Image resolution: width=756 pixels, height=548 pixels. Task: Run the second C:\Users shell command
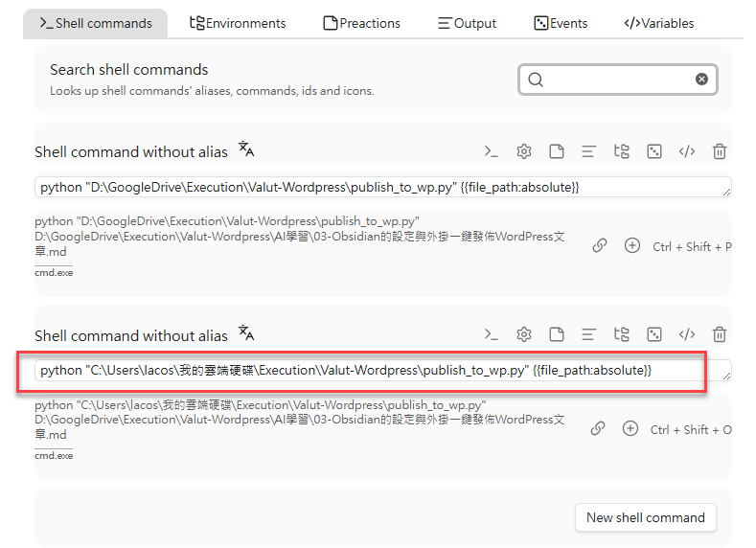[x=492, y=334]
